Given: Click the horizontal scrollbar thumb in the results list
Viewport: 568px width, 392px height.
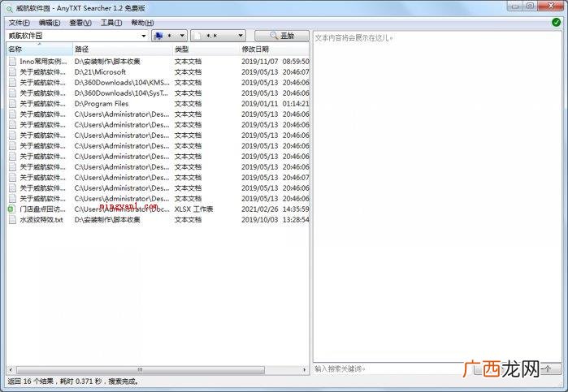Looking at the screenshot, I should (141, 370).
